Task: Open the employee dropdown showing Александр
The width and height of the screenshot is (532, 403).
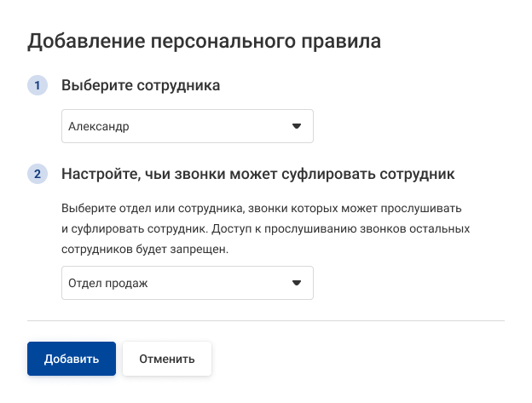Action: coord(187,126)
